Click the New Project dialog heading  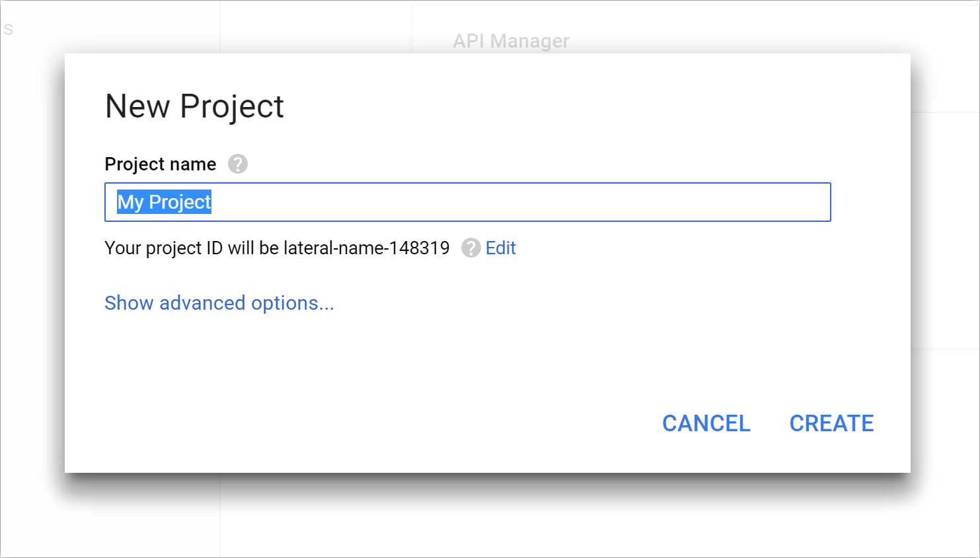pos(194,106)
